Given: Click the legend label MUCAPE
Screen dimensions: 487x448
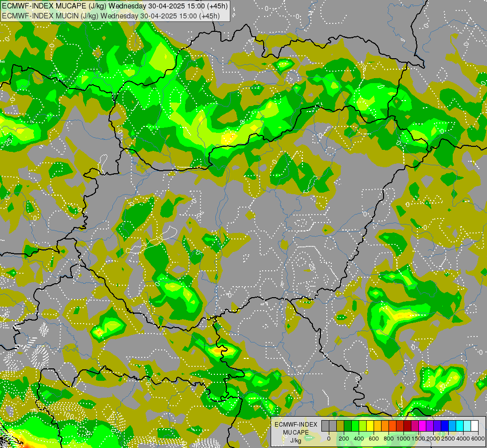Looking at the screenshot, I should click(296, 433).
